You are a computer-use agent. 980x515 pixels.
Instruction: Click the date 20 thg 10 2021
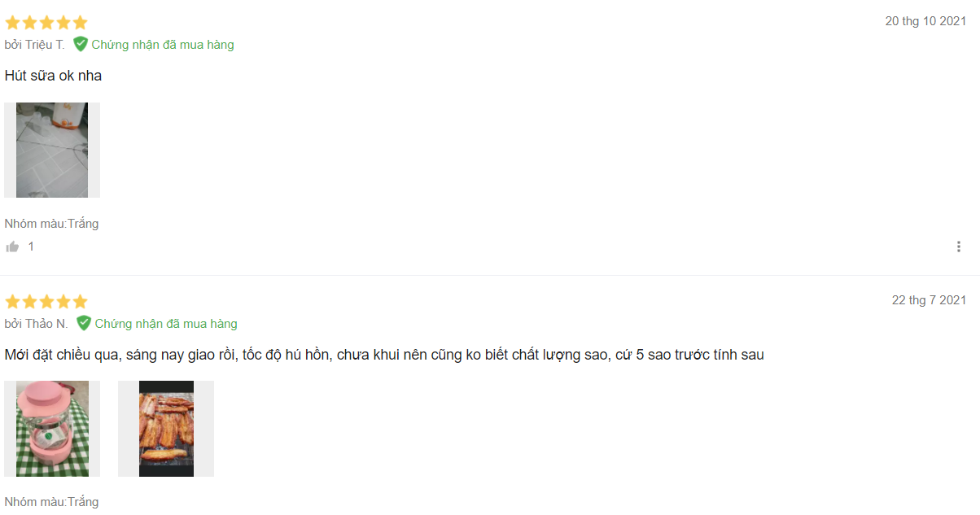point(925,21)
